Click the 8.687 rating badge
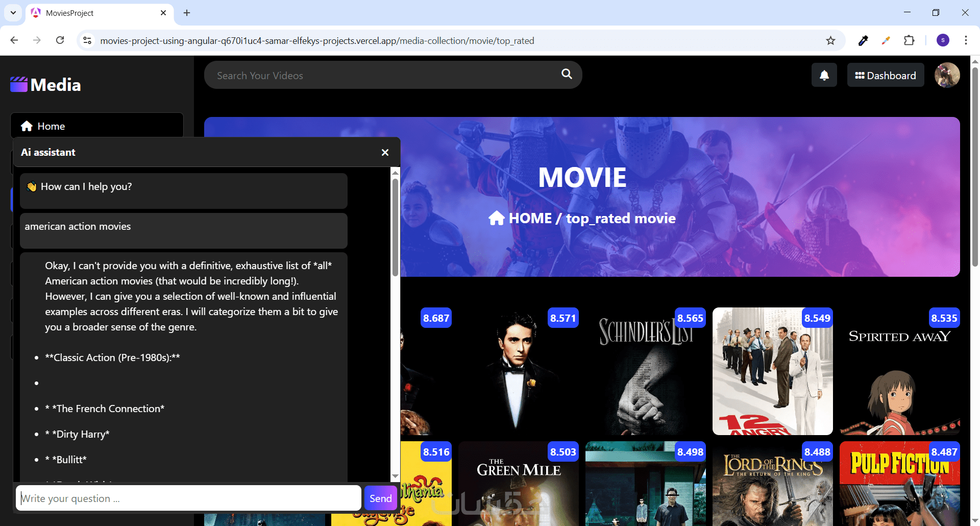The width and height of the screenshot is (980, 526). click(x=436, y=318)
